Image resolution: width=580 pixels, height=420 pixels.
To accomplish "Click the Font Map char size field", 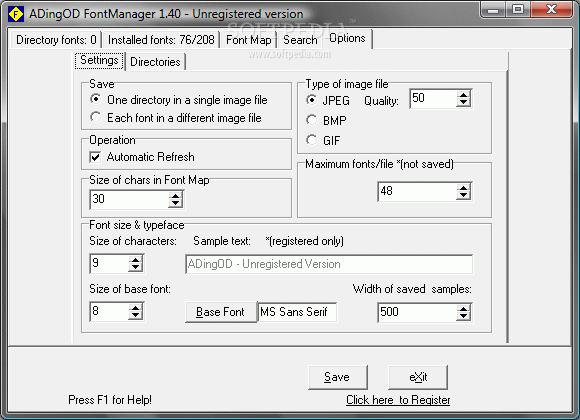I will (130, 199).
